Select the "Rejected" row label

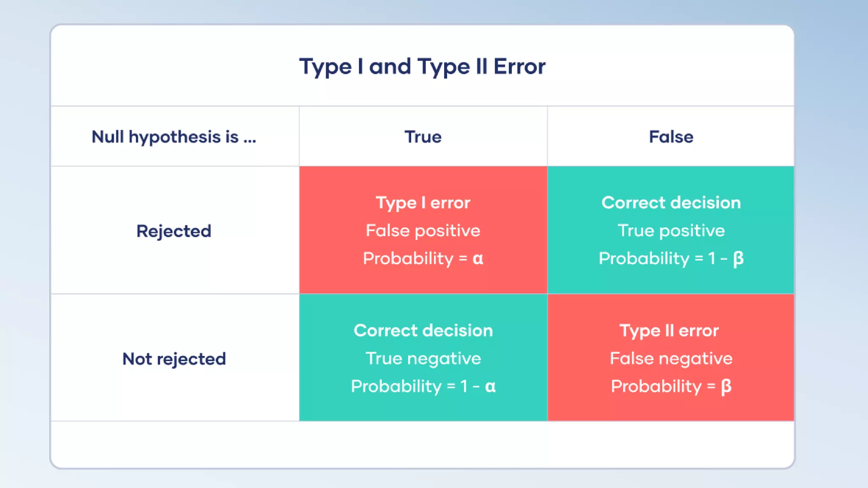click(x=174, y=231)
